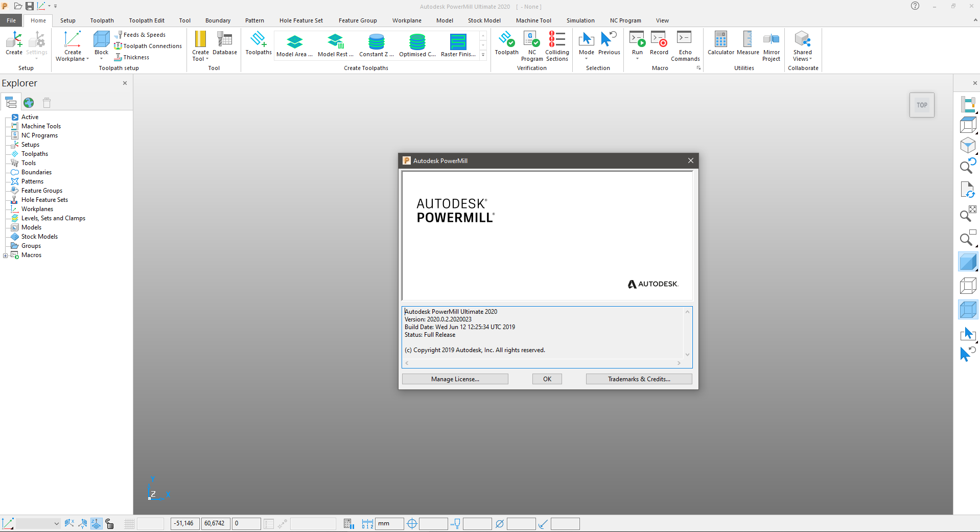Screen dimensions: 980x532
Task: Toggle Block display in view toolbar
Action: coord(968,310)
